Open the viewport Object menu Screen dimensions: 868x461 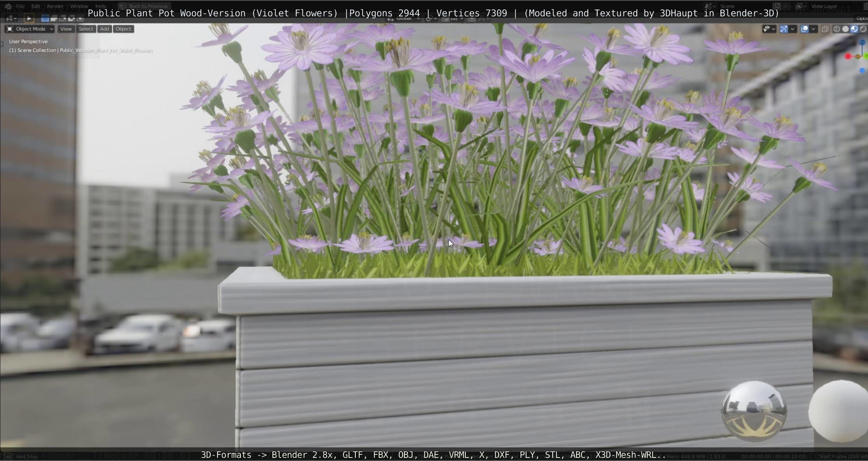[123, 29]
